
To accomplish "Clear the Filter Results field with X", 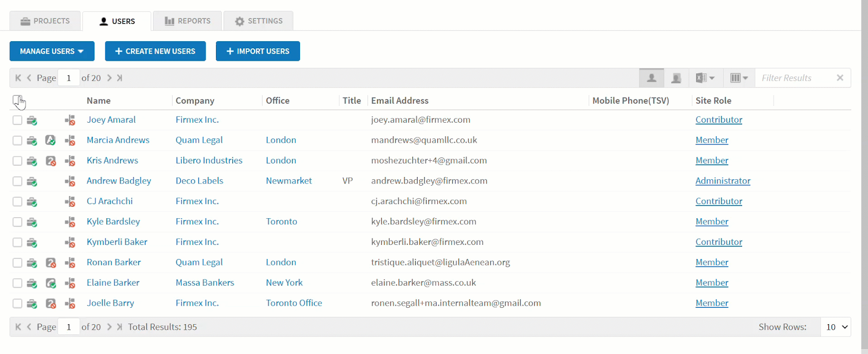I will point(840,78).
